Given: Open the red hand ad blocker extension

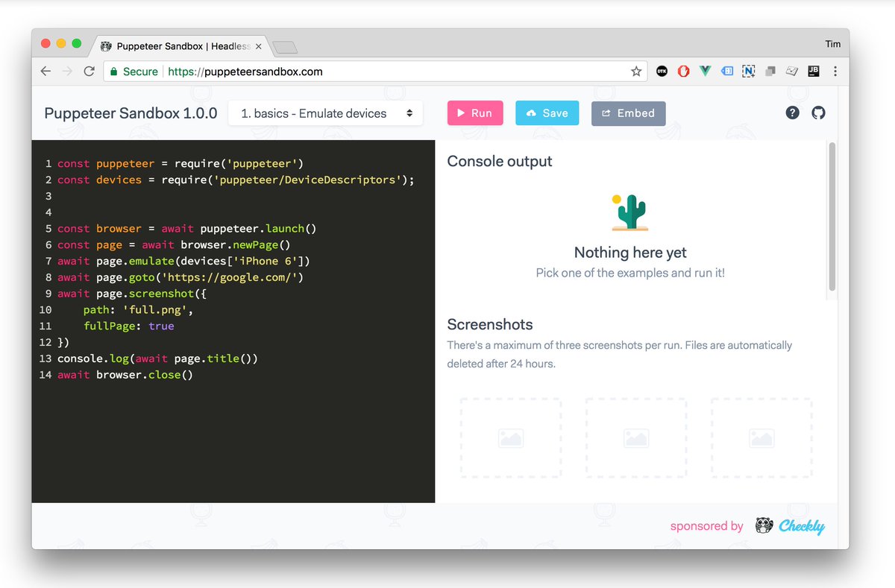Looking at the screenshot, I should click(x=683, y=72).
